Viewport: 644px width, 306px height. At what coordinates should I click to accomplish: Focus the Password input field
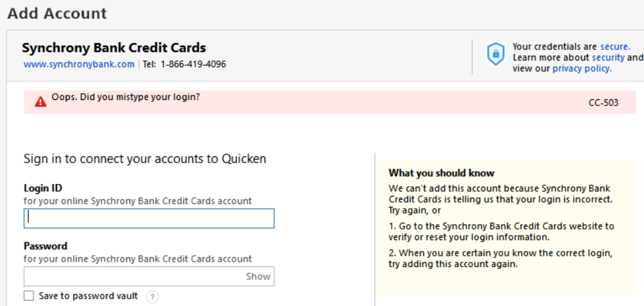(x=149, y=276)
